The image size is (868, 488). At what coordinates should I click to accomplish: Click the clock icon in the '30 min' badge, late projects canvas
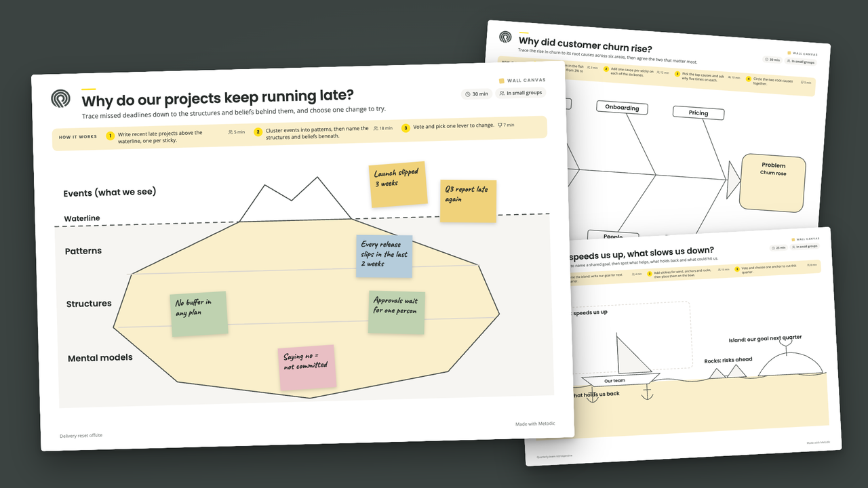(468, 94)
